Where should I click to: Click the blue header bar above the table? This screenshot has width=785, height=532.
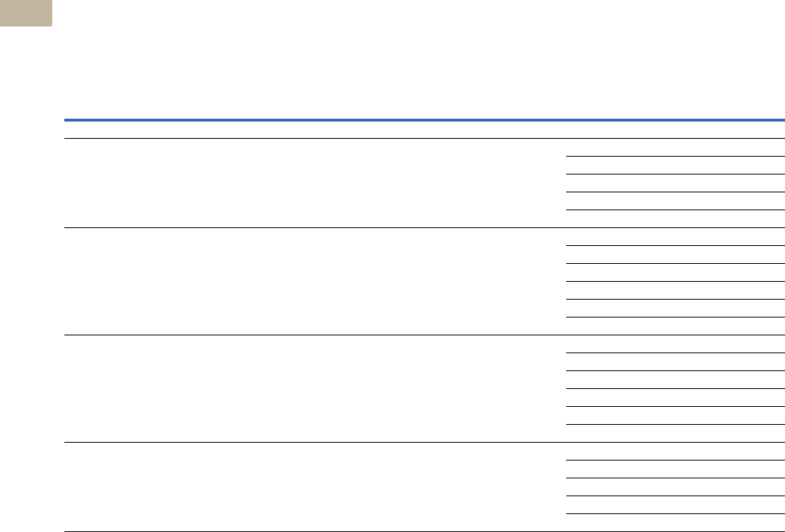[425, 119]
